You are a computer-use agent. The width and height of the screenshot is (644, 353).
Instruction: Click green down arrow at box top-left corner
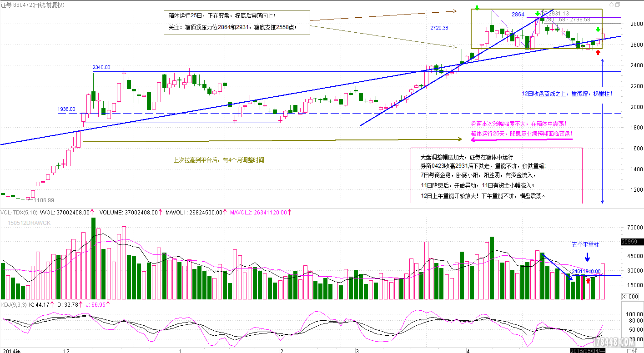pos(477,8)
